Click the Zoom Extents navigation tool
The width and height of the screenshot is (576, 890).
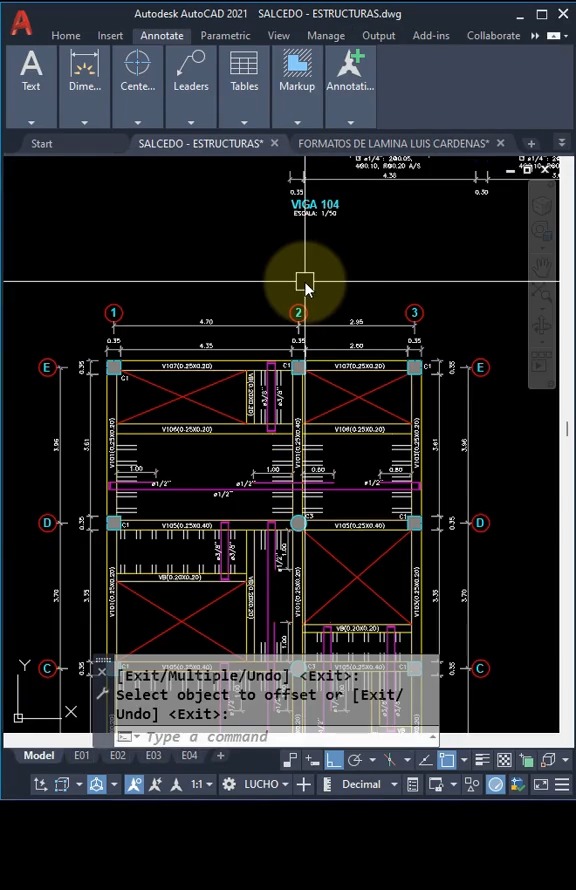pos(542,293)
